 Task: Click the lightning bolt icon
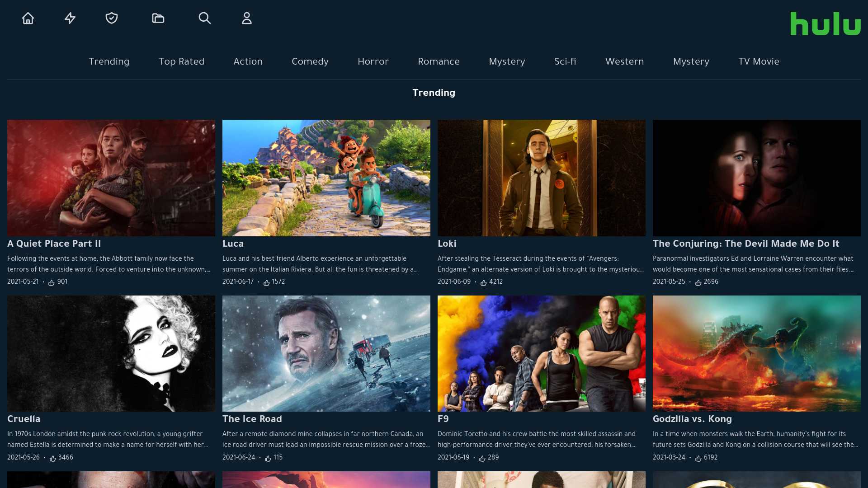pyautogui.click(x=70, y=18)
